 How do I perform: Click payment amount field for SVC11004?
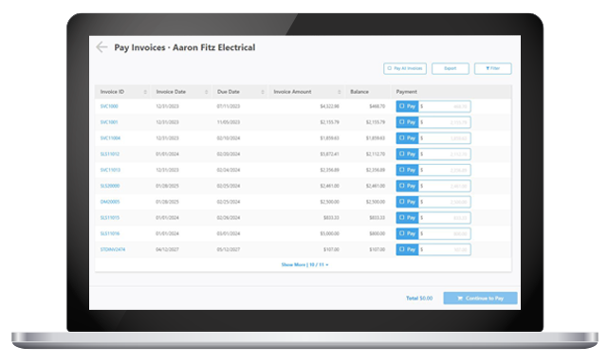pyautogui.click(x=444, y=138)
